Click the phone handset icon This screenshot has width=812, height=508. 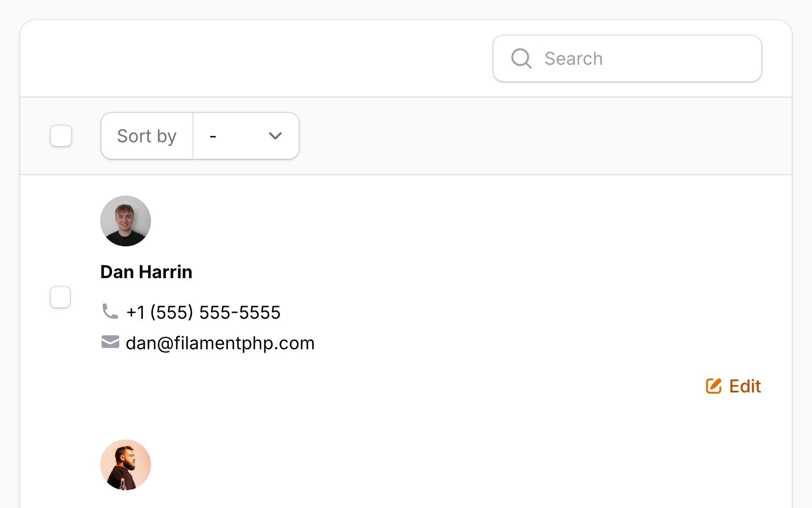point(110,312)
